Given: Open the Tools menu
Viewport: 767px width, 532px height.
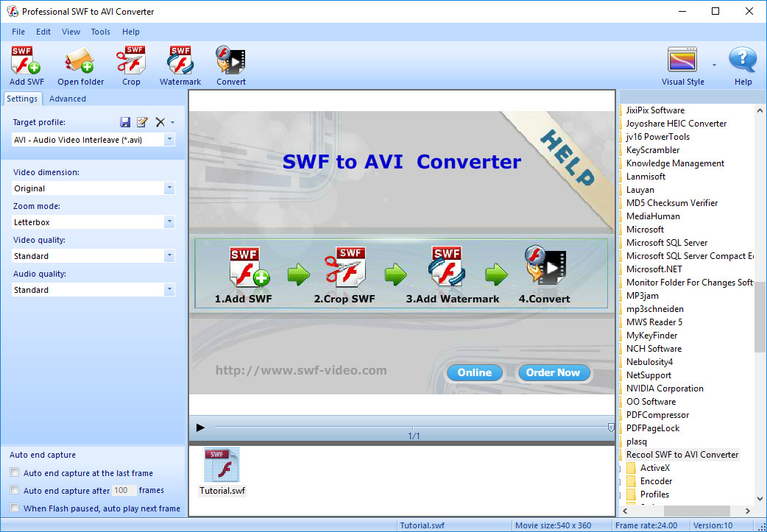Looking at the screenshot, I should [x=100, y=32].
